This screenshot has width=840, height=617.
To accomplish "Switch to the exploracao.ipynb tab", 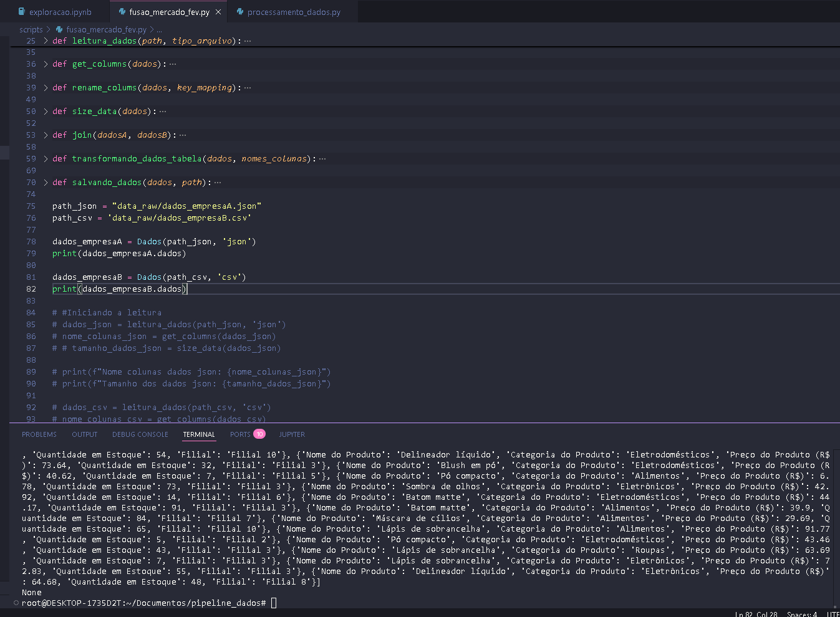I will coord(55,12).
